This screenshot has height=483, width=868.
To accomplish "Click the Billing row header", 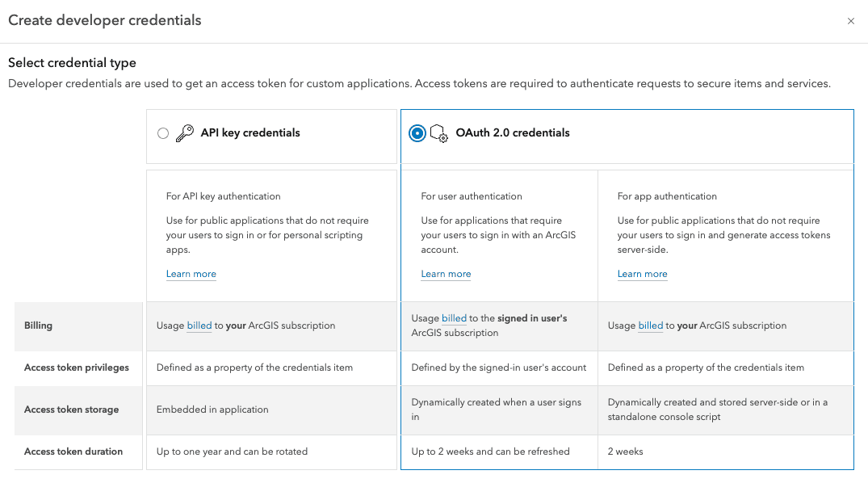I will 38,325.
